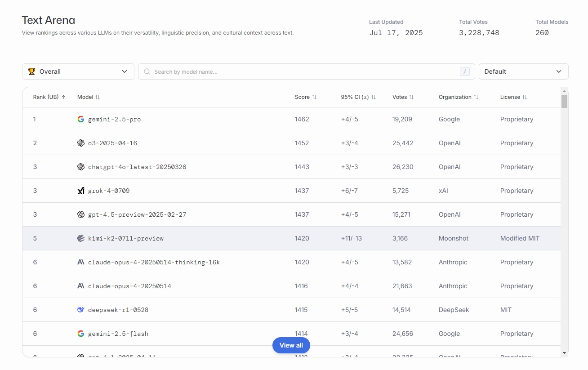Click the votes value 25,442

tap(403, 143)
